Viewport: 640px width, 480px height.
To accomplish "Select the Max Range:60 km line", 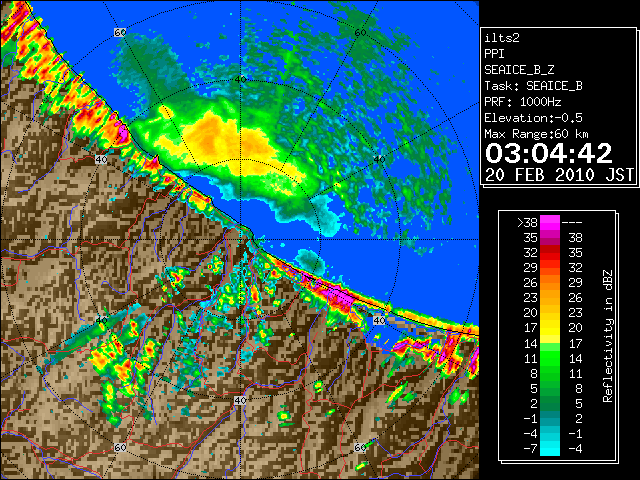I will click(x=536, y=134).
